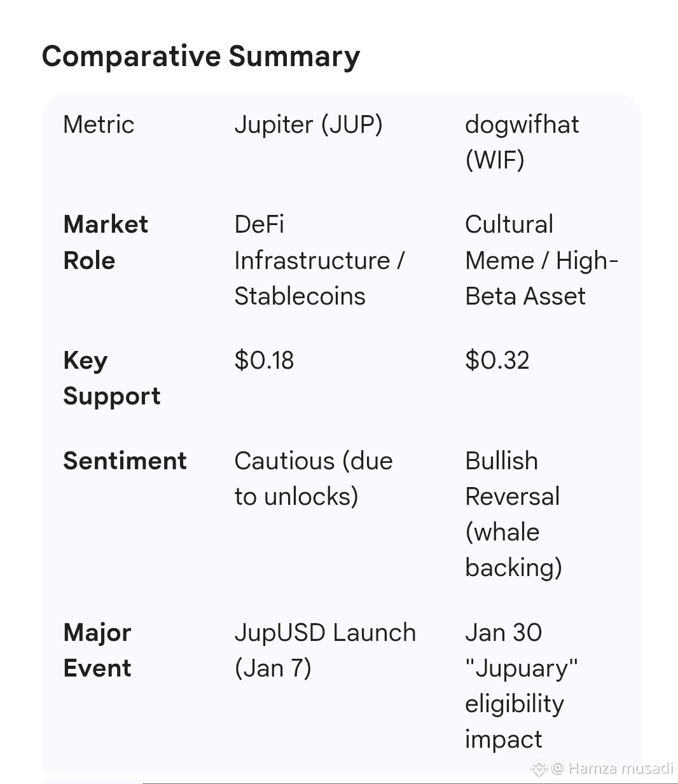This screenshot has width=678, height=784.
Task: Open the Hamza musadi username watermark
Action: (620, 768)
